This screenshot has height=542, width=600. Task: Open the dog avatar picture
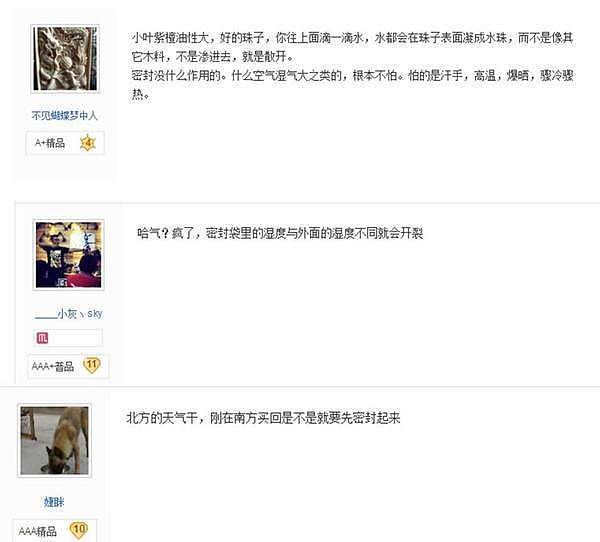[54, 441]
